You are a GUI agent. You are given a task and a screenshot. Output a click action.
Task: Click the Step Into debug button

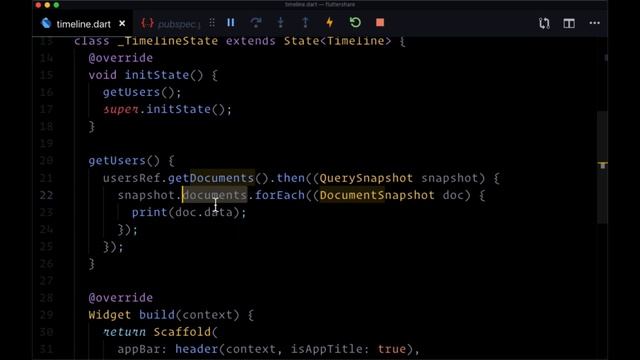point(280,23)
